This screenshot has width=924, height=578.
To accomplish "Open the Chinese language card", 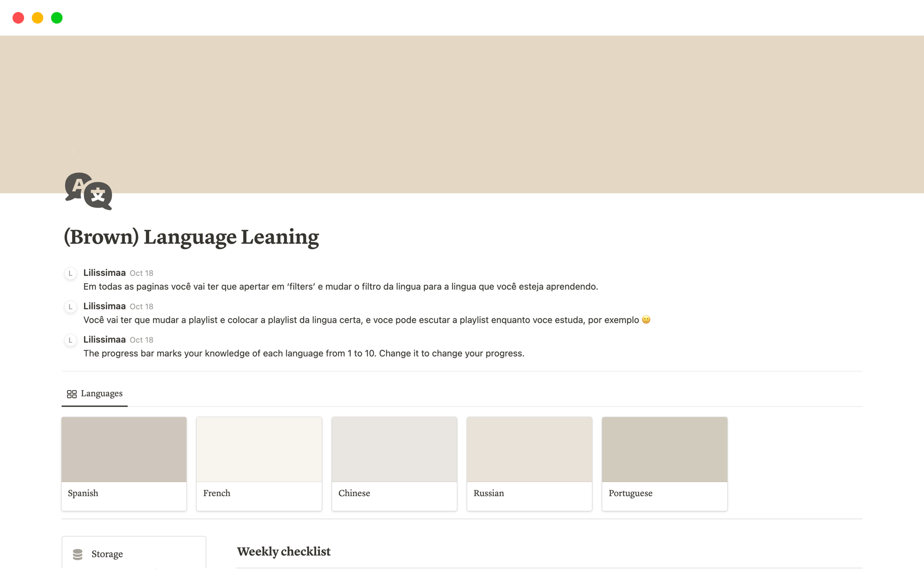I will pos(394,463).
